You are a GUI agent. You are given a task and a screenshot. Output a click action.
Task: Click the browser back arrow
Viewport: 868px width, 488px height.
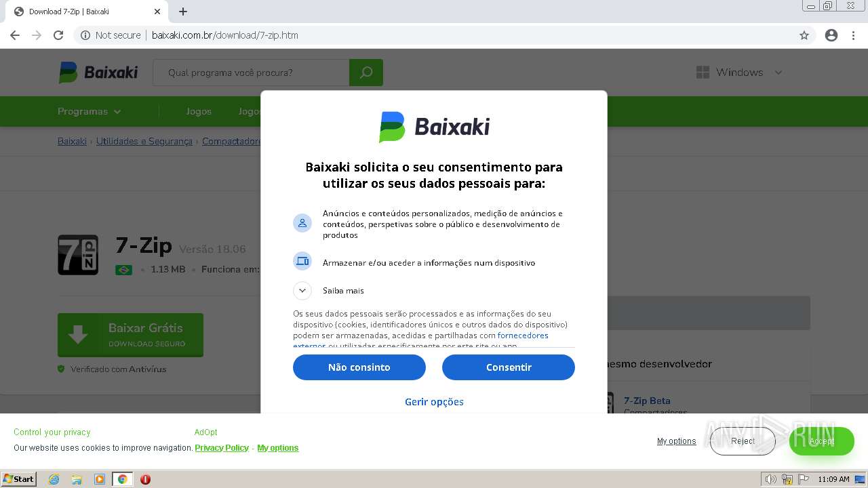(15, 35)
